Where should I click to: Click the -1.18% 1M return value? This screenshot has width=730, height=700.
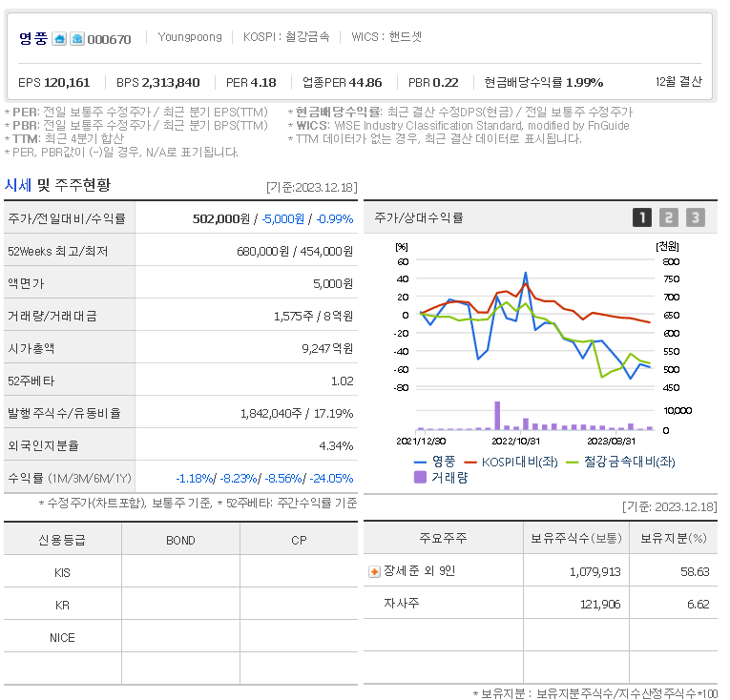coord(195,478)
